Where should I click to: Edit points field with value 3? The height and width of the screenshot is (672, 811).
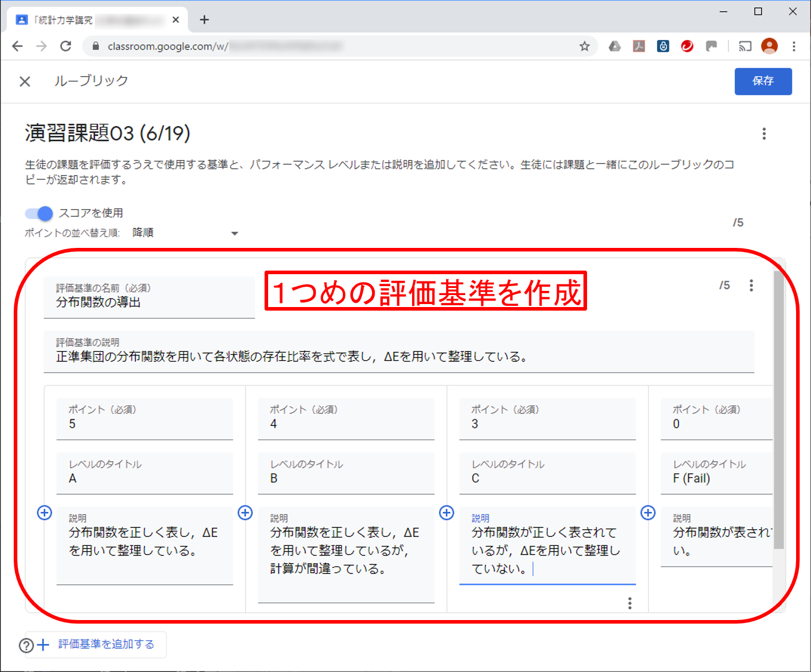tap(547, 419)
